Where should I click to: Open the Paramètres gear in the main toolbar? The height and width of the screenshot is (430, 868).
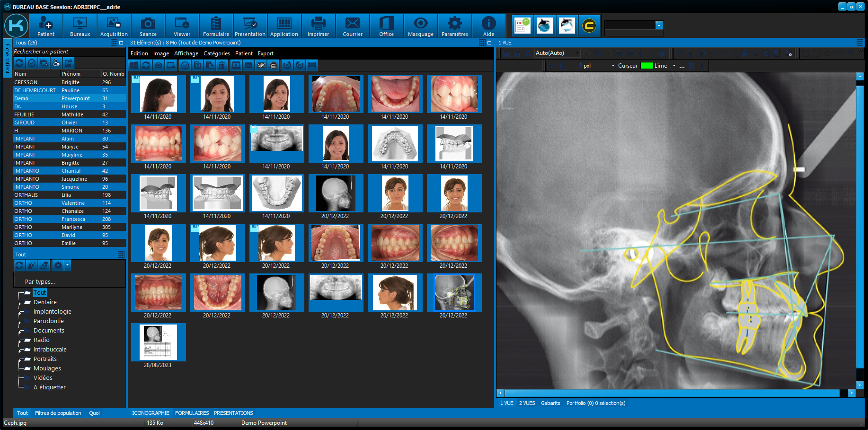tap(454, 26)
